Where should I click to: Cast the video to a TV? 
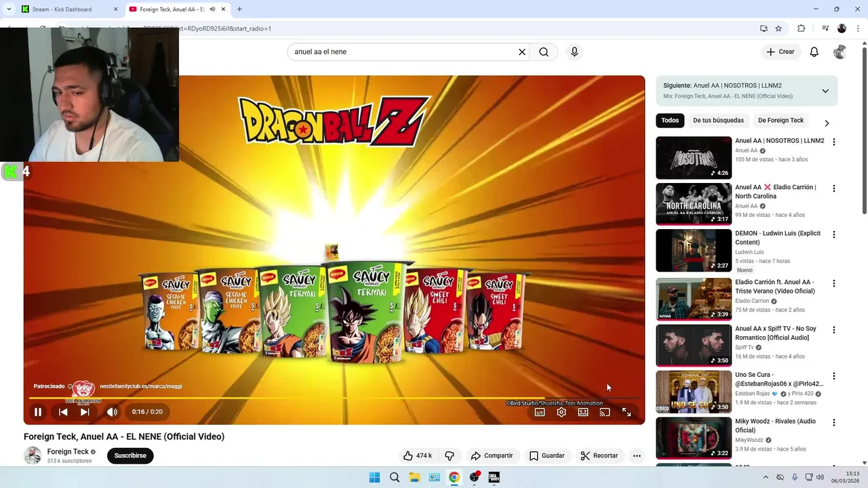tap(605, 412)
